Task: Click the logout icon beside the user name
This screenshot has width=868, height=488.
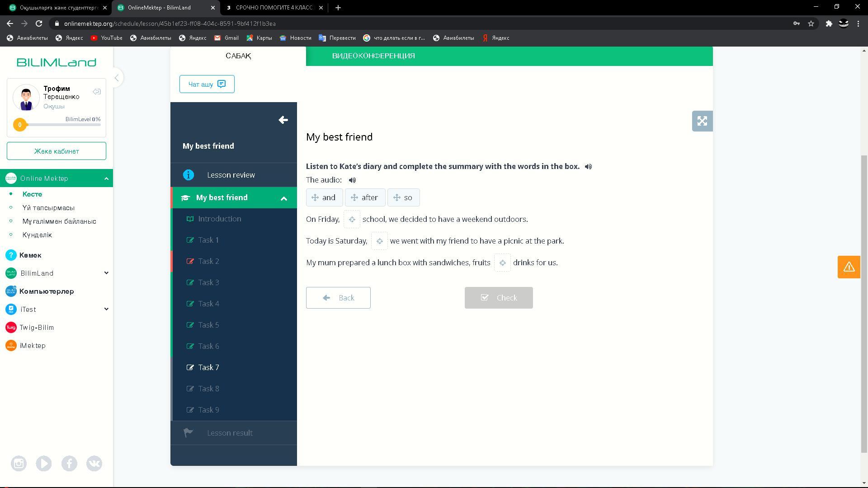Action: tap(97, 92)
